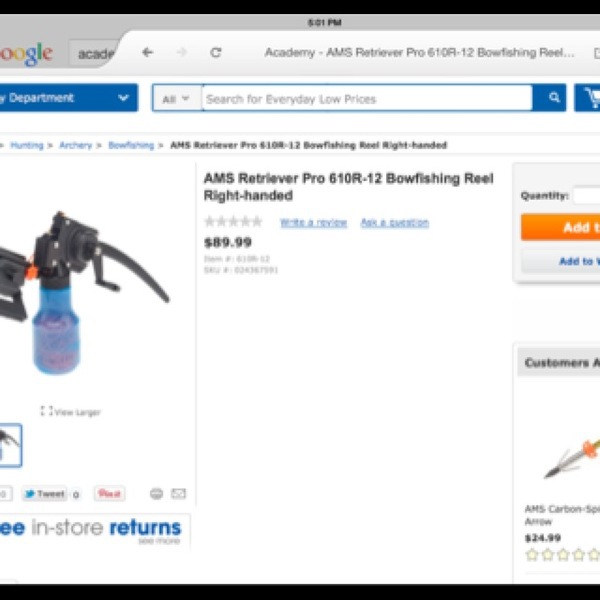Pin product with Pin it button
The height and width of the screenshot is (600, 600).
pos(109,494)
